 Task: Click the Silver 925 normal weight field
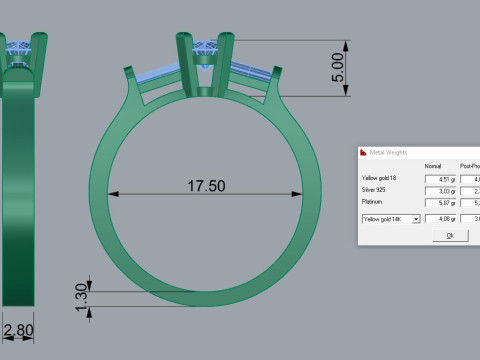click(x=440, y=191)
